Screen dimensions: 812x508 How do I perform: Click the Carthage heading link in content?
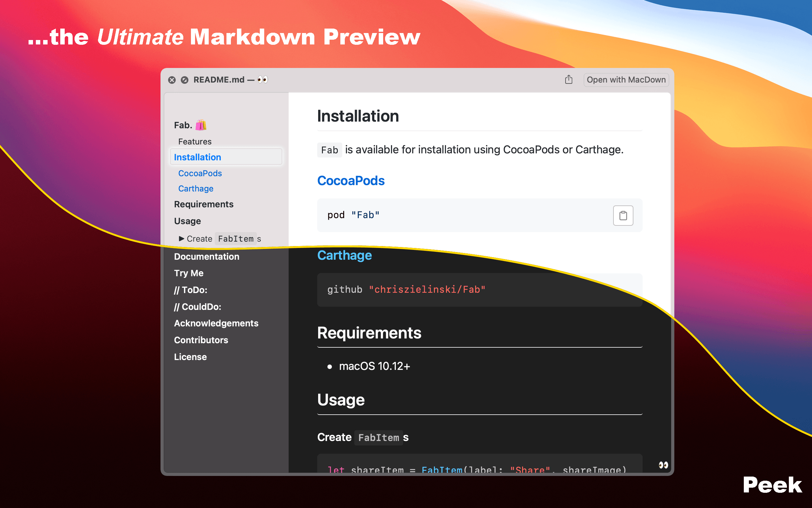point(344,255)
